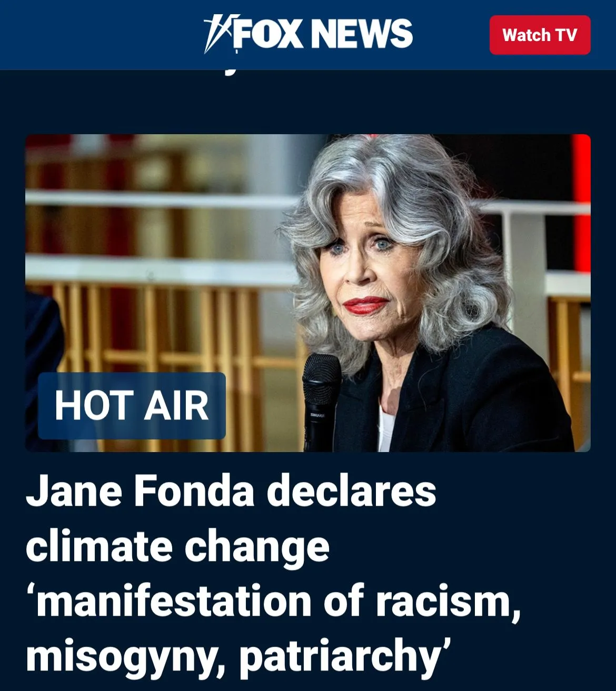The height and width of the screenshot is (691, 616).
Task: Tap the 'manifestation of racism' headline text
Action: click(x=273, y=601)
